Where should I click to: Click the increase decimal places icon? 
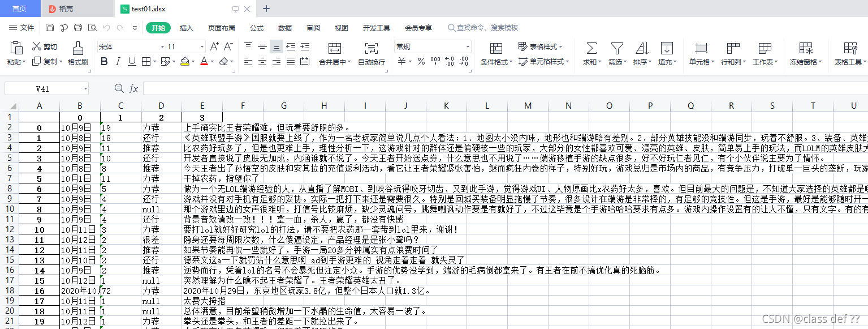[451, 61]
